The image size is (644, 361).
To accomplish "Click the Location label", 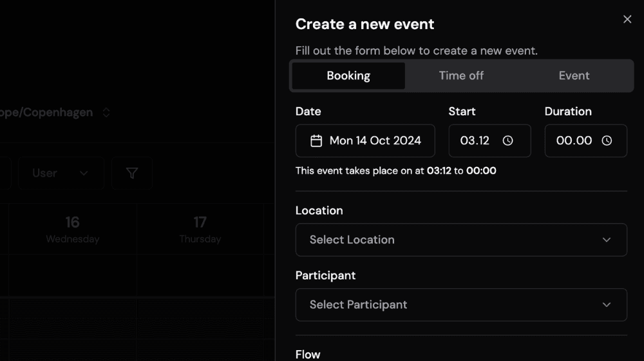I will 319,211.
